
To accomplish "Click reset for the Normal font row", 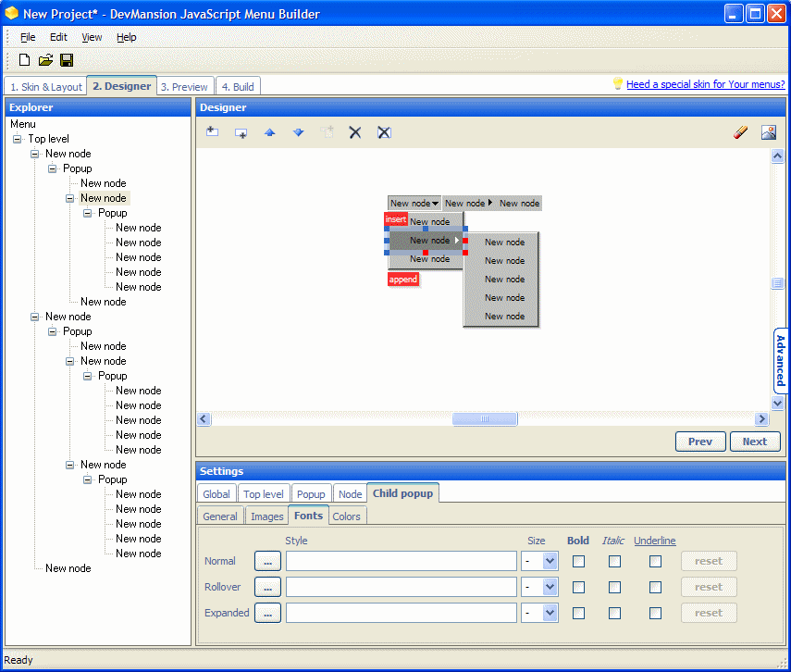I will (x=709, y=562).
